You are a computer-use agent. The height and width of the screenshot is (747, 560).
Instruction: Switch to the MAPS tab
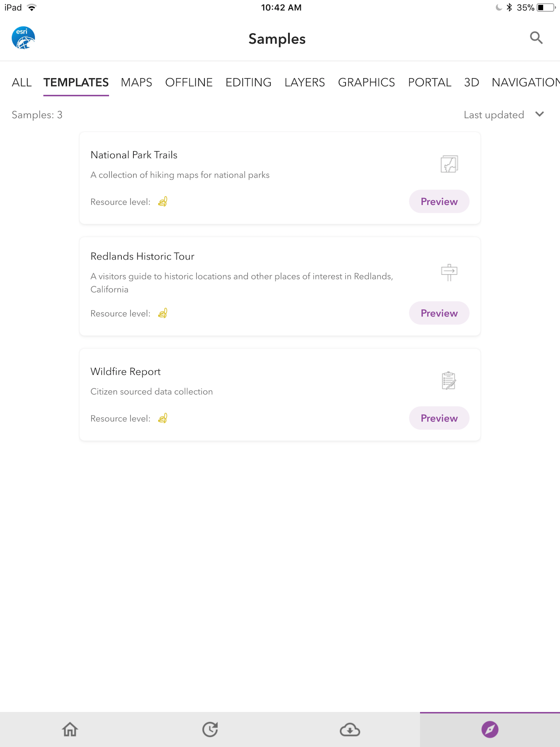(x=136, y=82)
